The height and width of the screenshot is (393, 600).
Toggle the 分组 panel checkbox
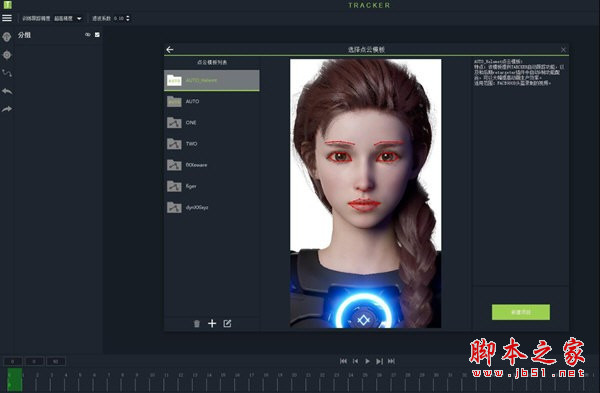97,35
